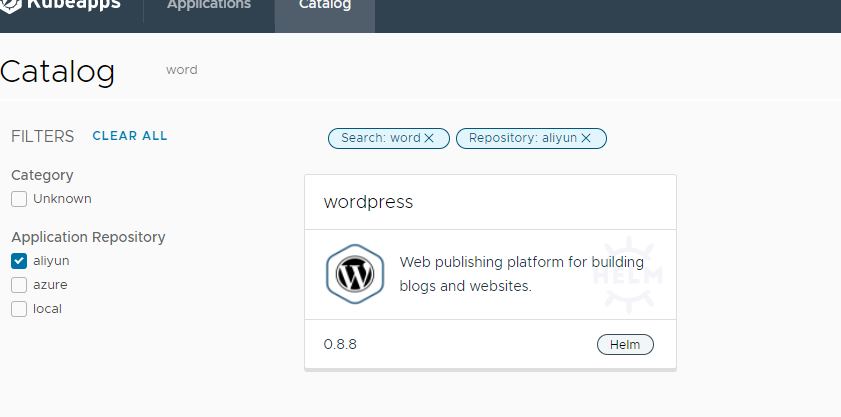Focus the search field containing 'word'
The height and width of the screenshot is (417, 841).
click(182, 70)
